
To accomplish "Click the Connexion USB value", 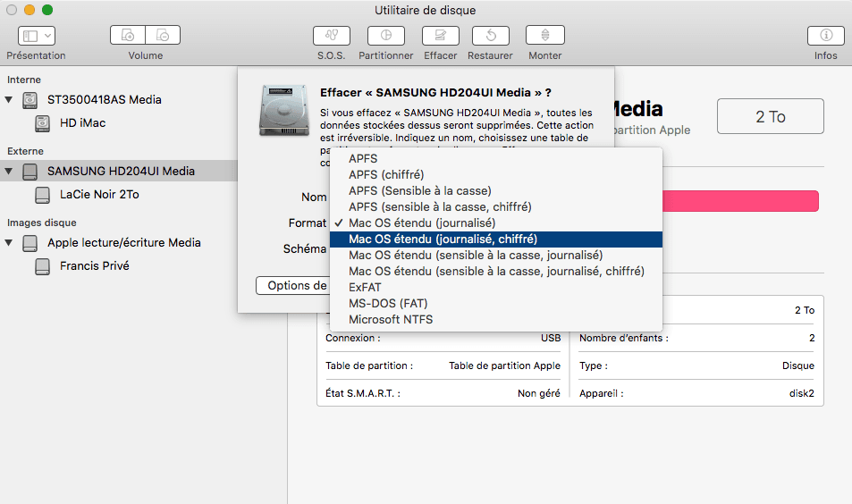I will point(551,338).
